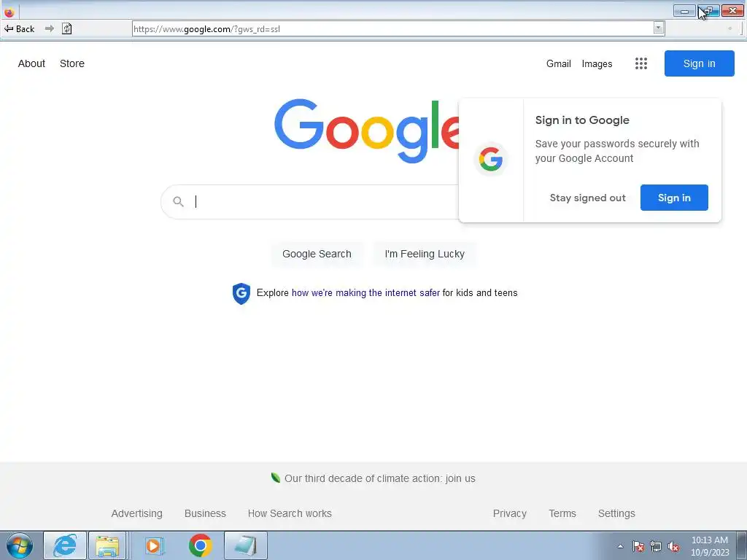The height and width of the screenshot is (560, 747).
Task: Open Gmail from the top bar
Action: tap(558, 64)
